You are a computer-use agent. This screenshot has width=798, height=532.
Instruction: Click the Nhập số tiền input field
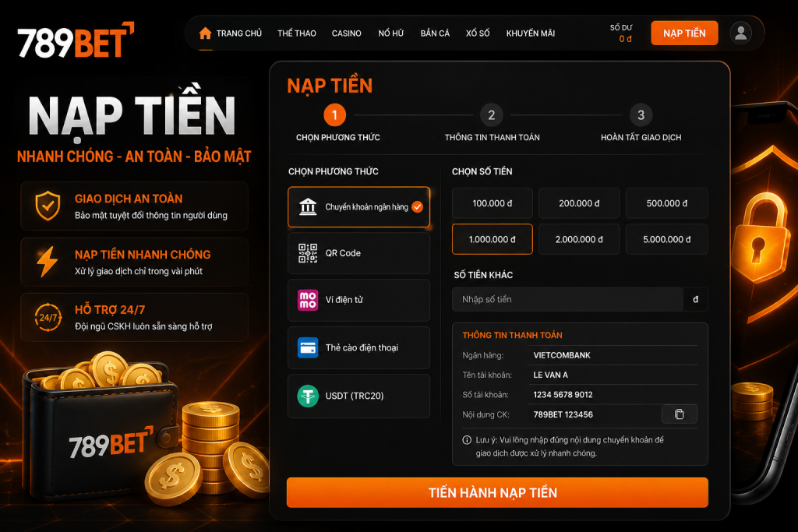click(x=567, y=300)
